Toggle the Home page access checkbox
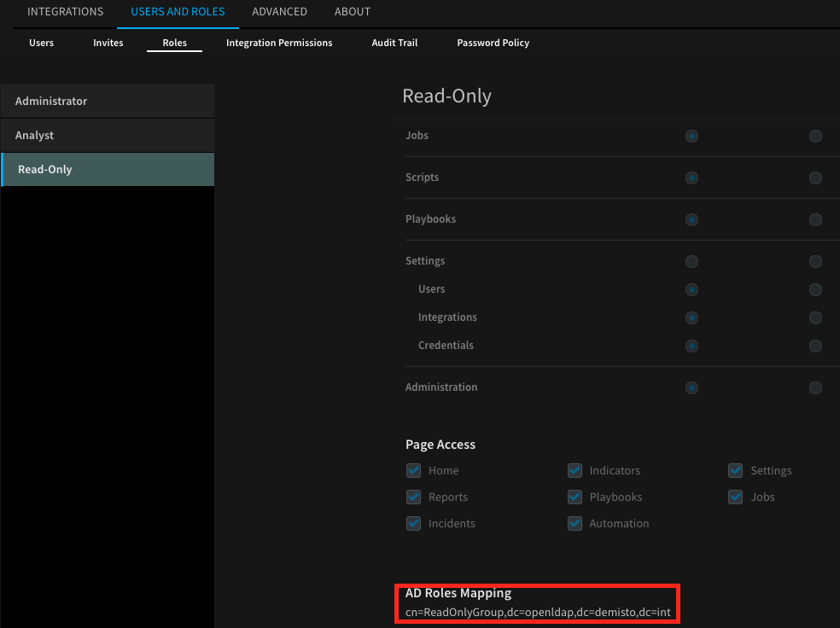 (414, 471)
